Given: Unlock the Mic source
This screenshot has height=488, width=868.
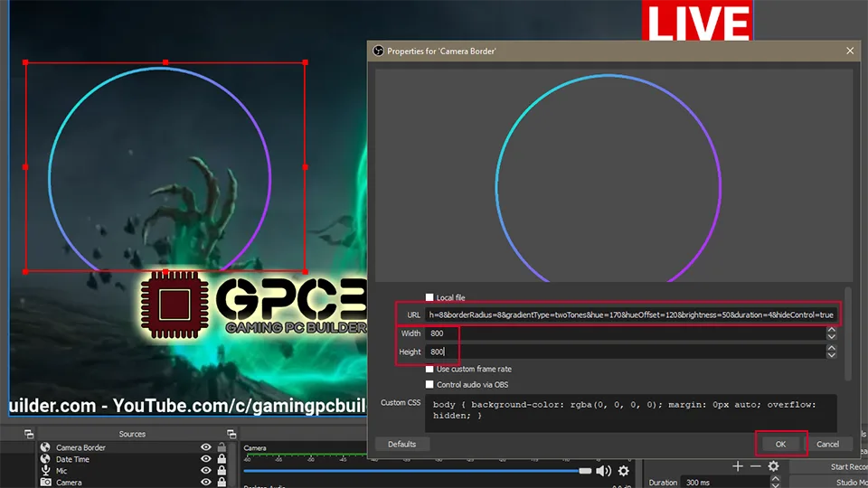Looking at the screenshot, I should (x=222, y=470).
